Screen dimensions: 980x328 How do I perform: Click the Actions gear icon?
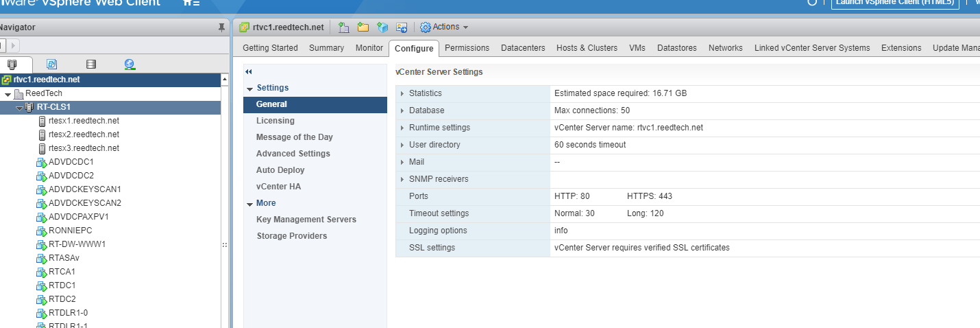(425, 27)
